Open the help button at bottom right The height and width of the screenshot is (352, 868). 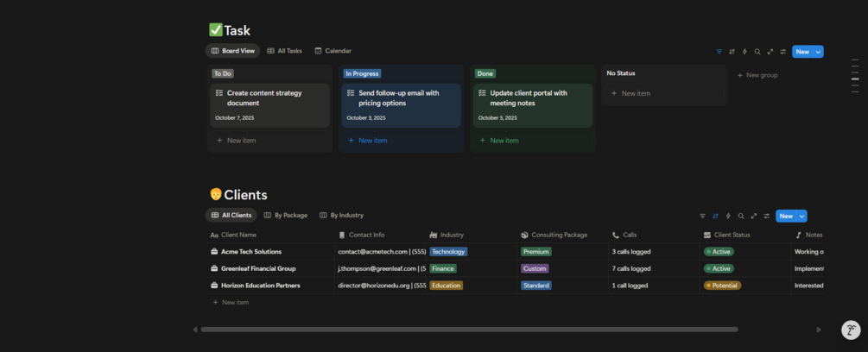pos(851,330)
